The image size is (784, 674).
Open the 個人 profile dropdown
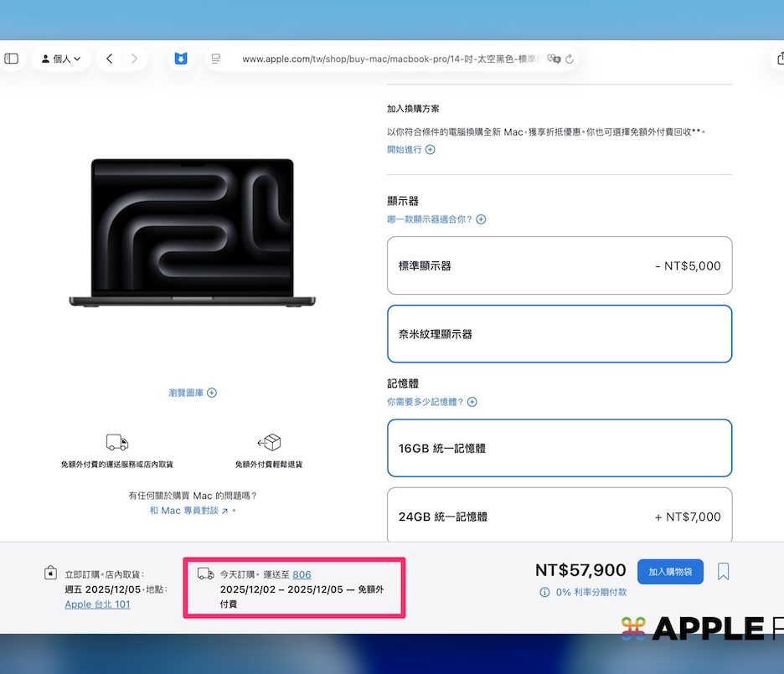61,59
